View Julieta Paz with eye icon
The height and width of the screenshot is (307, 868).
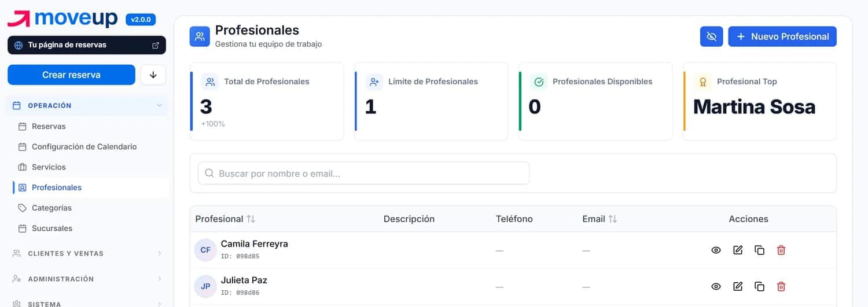[x=716, y=286]
